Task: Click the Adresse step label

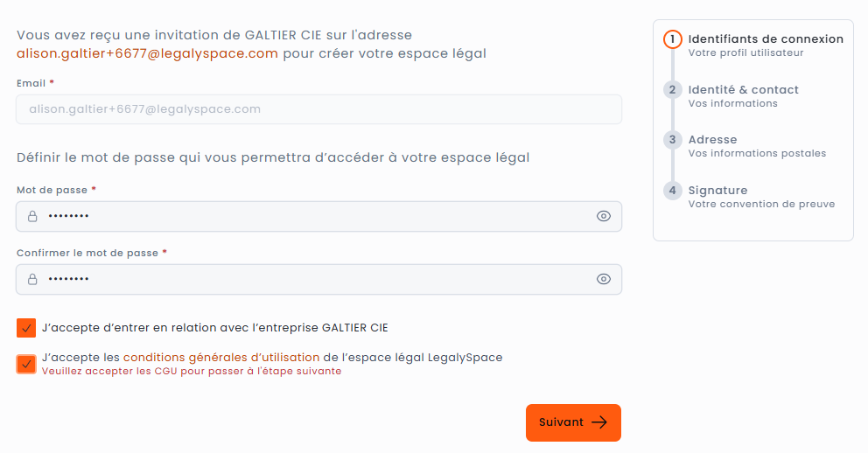Action: click(712, 140)
